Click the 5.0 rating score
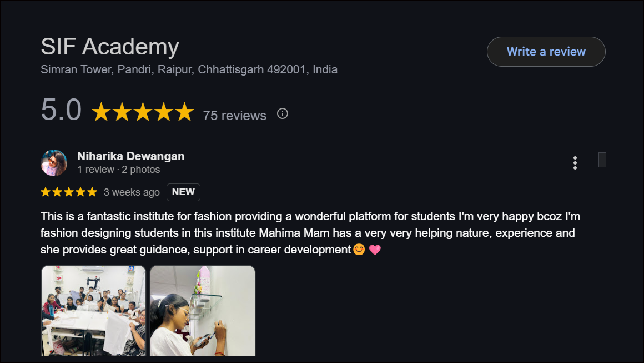Viewport: 644px width, 363px height. point(61,110)
